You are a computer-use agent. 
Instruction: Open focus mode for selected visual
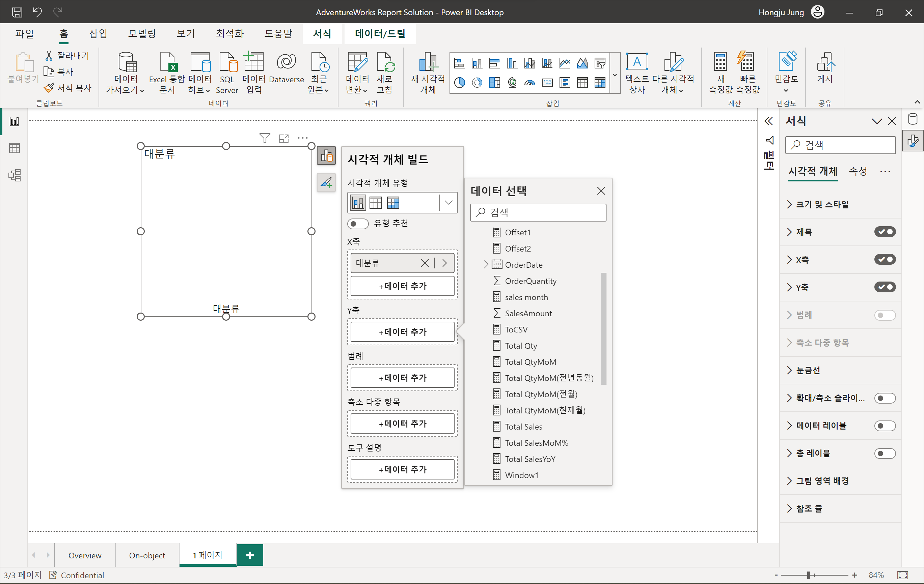[x=283, y=138]
